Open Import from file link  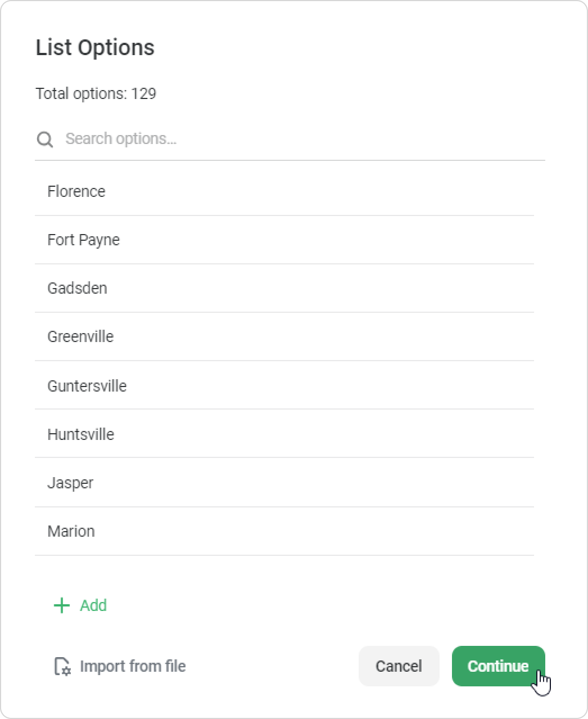(133, 666)
